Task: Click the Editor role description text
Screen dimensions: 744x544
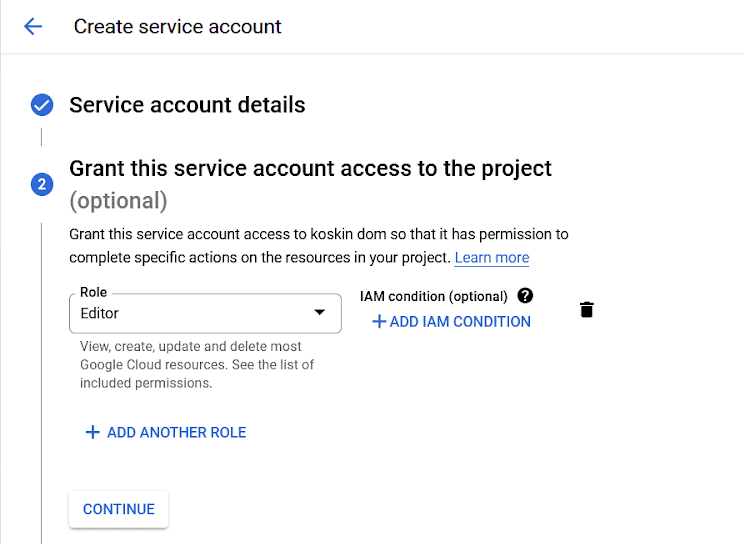Action: (197, 364)
